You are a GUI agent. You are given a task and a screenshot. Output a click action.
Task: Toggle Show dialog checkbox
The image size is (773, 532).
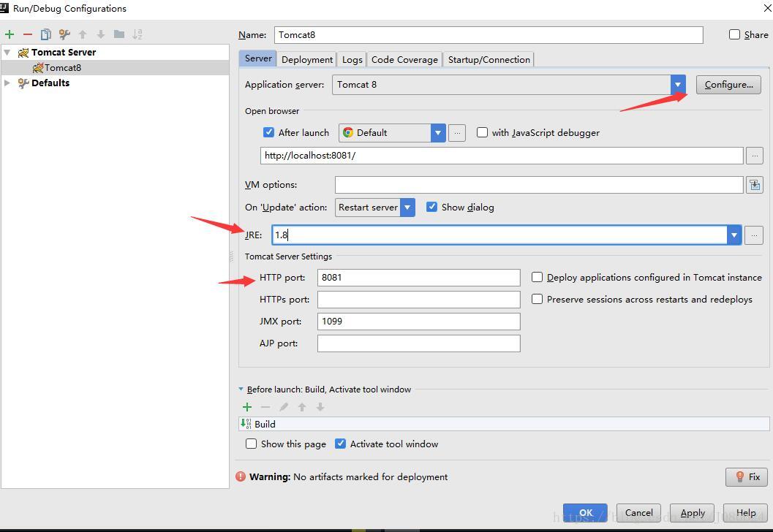pos(432,207)
